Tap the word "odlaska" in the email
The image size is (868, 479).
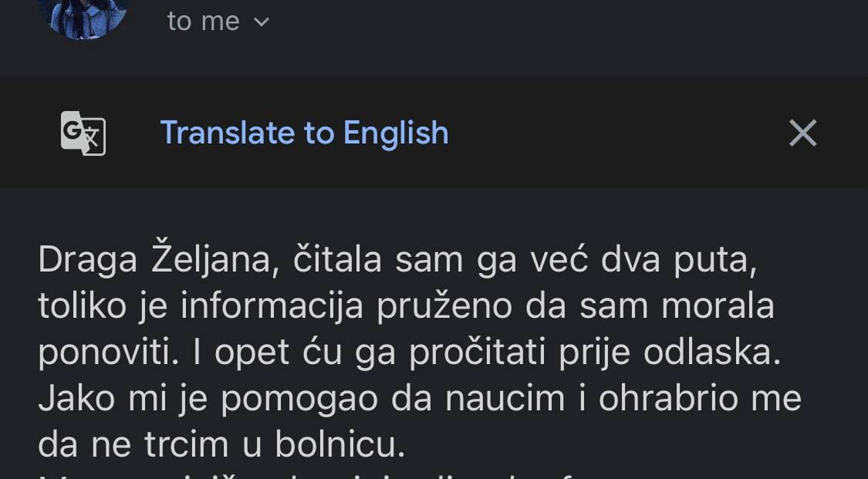click(712, 353)
